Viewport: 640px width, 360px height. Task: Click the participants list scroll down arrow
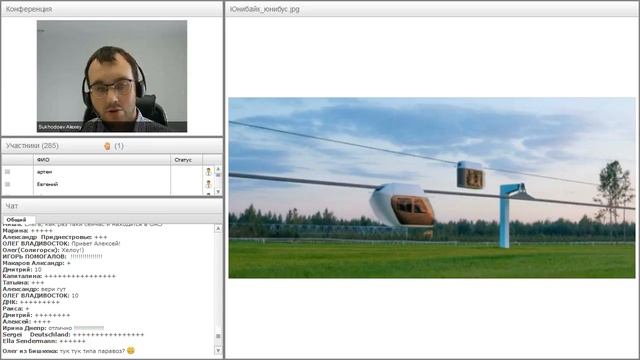tap(218, 191)
